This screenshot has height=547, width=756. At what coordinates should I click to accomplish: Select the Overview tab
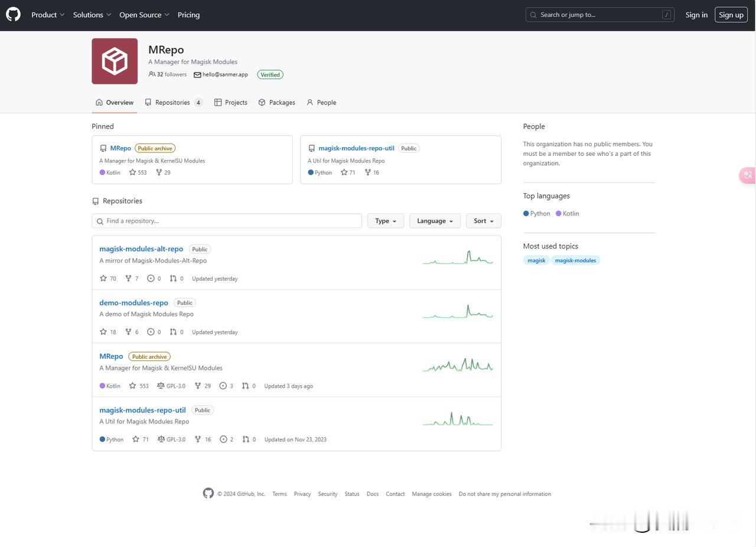click(115, 102)
